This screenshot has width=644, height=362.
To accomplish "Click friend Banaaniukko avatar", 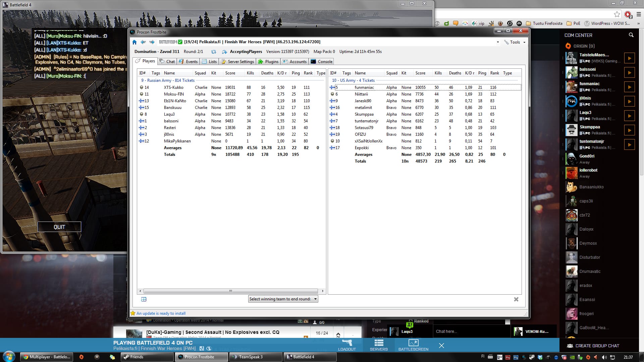I will 571,187.
